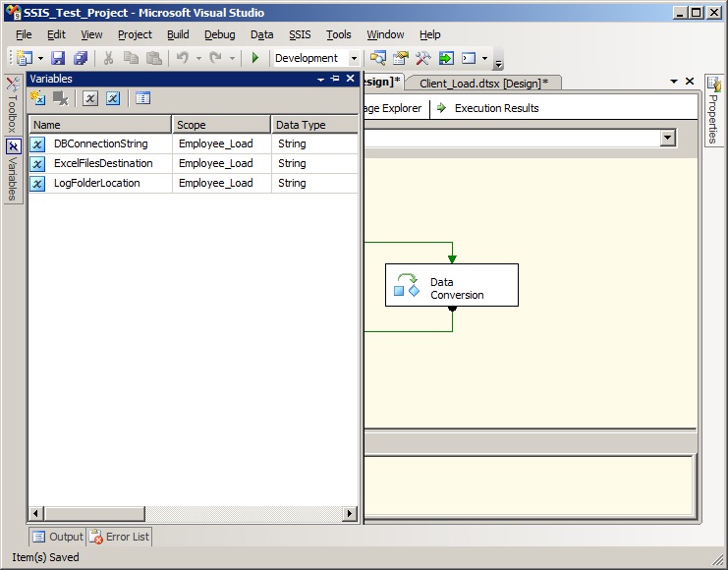The image size is (728, 570).
Task: Select the Data Conversion component icon
Action: (407, 285)
